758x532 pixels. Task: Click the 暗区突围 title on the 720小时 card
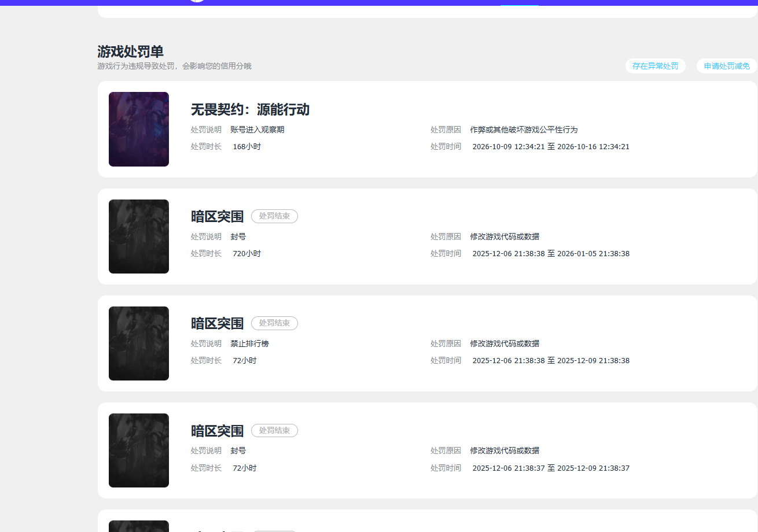tap(217, 216)
